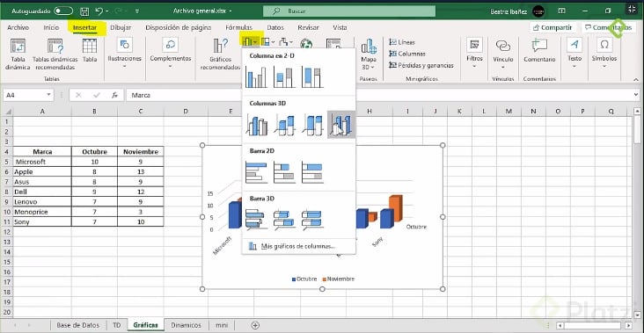Screen dimensions: 644x333
Task: Open the Dinamicos sheet tab
Action: (186, 325)
